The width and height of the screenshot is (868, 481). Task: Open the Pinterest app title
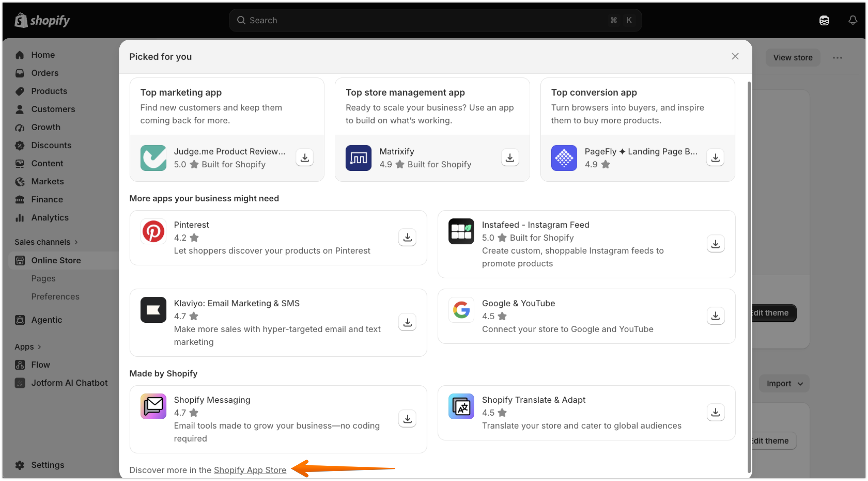pyautogui.click(x=191, y=225)
